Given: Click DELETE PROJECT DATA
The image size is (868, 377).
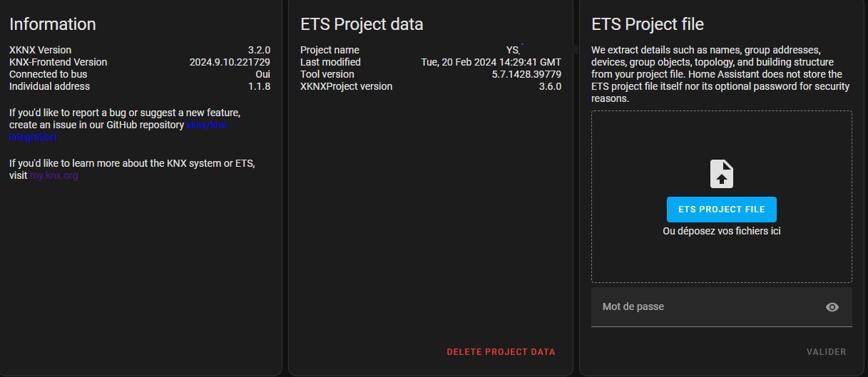Looking at the screenshot, I should click(x=501, y=352).
